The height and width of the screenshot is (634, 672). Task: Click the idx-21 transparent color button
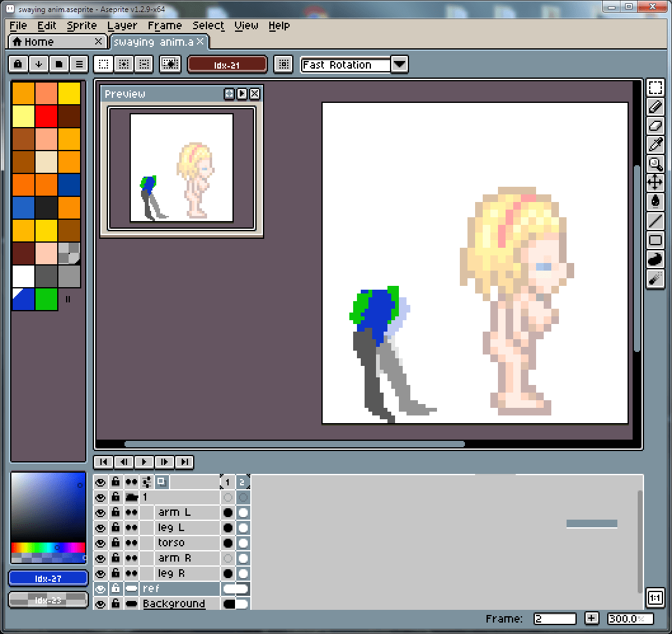[227, 64]
